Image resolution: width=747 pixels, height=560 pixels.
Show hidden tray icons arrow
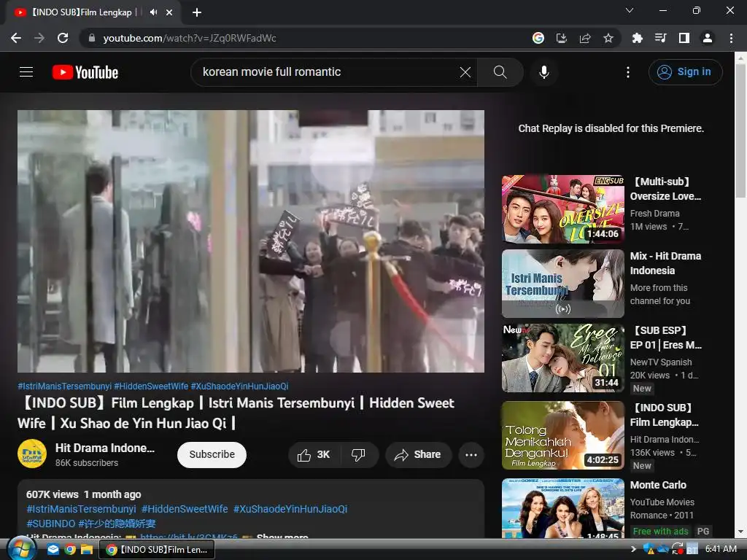click(633, 549)
